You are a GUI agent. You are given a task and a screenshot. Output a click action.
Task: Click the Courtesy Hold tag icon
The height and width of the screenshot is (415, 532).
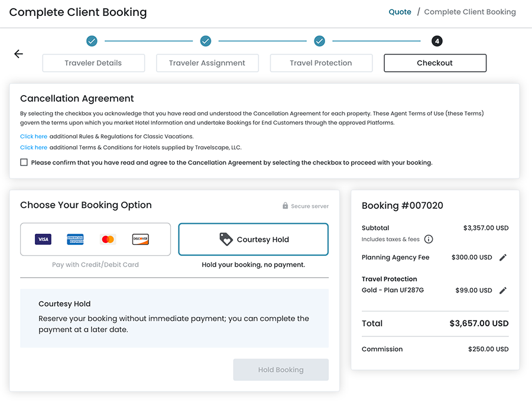coord(226,239)
